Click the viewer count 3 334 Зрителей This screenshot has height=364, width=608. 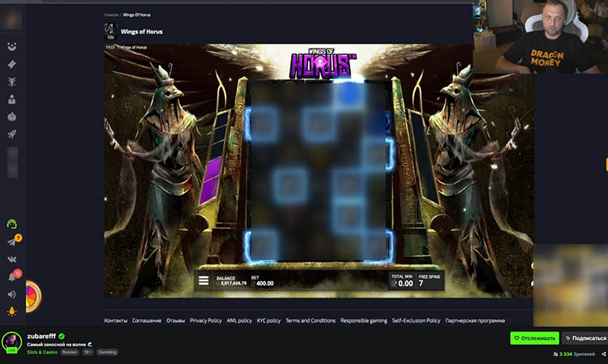coord(574,354)
